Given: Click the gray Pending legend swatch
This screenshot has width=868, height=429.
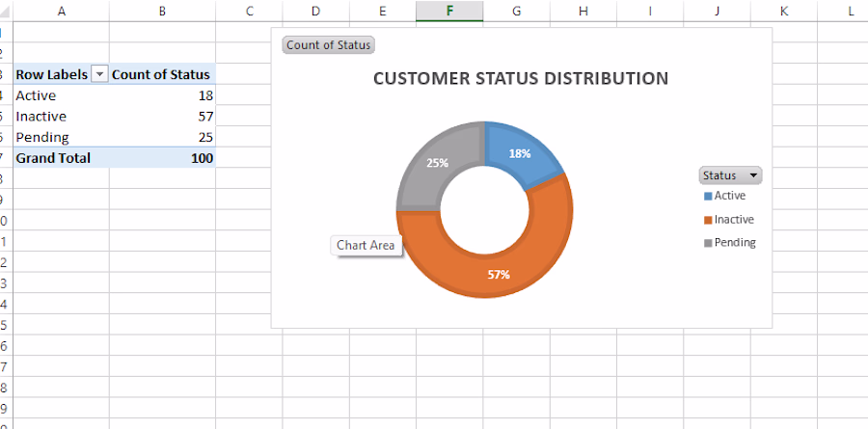Looking at the screenshot, I should pyautogui.click(x=708, y=244).
